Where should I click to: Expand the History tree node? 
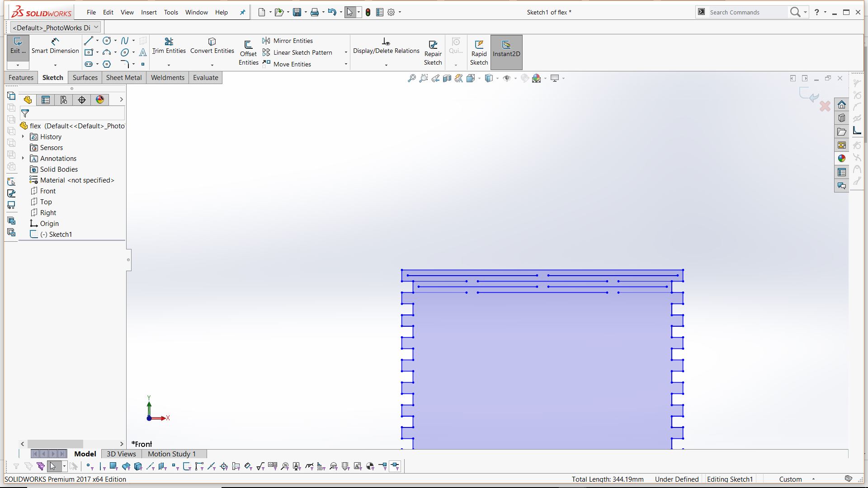[x=23, y=136]
